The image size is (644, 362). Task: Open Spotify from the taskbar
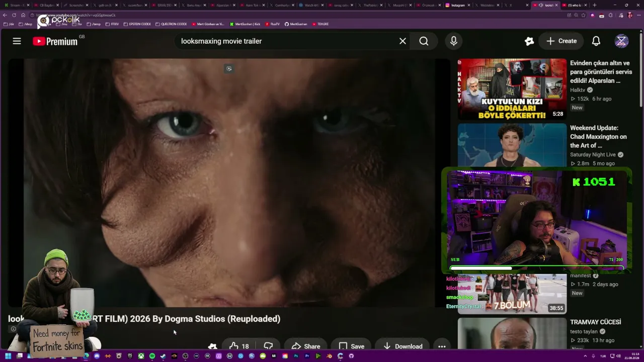[152, 356]
